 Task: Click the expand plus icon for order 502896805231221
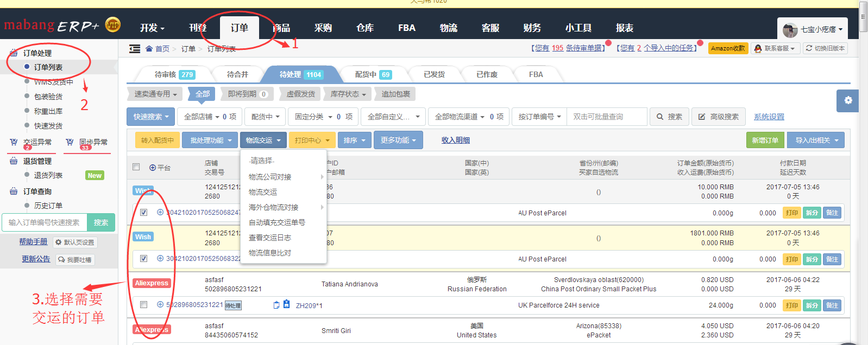[160, 305]
